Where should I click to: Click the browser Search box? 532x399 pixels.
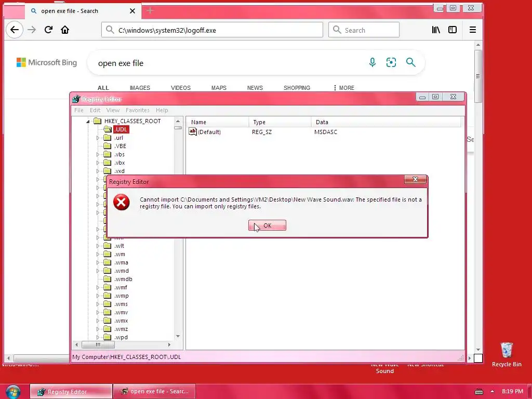[364, 30]
